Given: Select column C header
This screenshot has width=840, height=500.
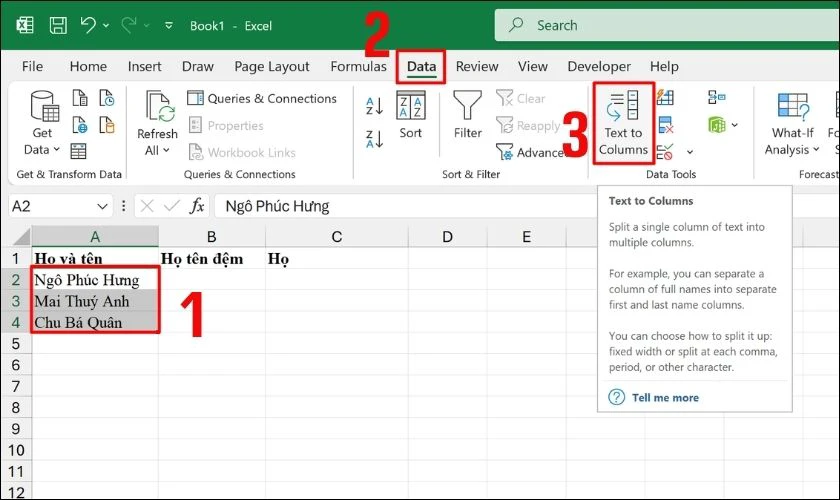Looking at the screenshot, I should (336, 236).
